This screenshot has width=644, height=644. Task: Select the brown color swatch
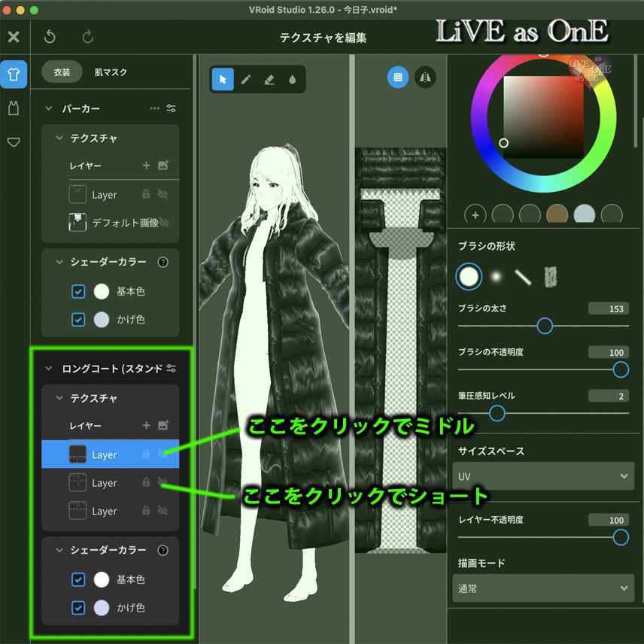point(557,214)
